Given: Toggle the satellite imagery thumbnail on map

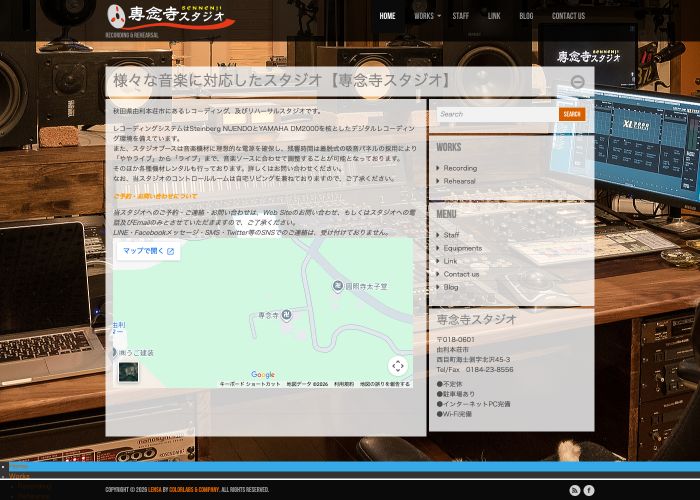Looking at the screenshot, I should pos(128,372).
